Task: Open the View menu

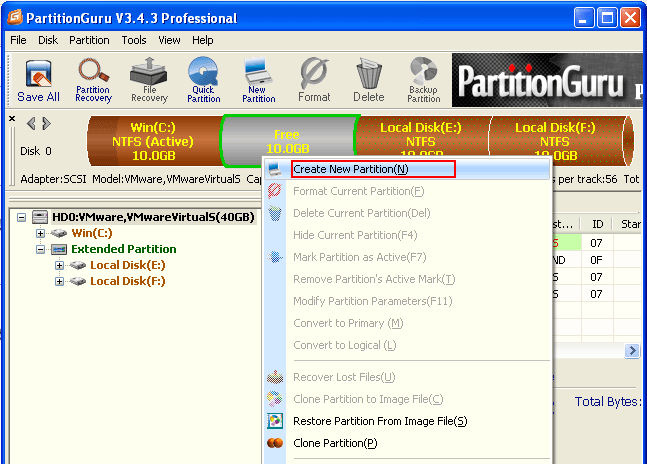Action: 169,40
